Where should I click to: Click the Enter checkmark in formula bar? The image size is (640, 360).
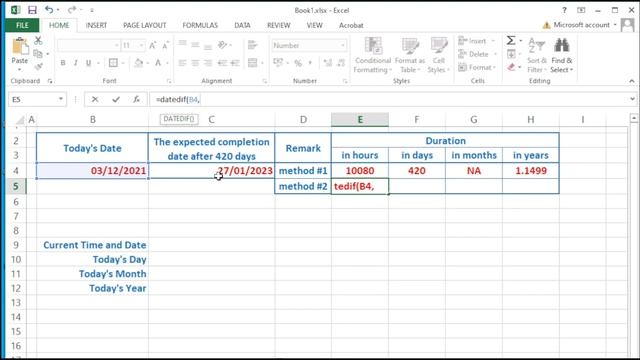click(116, 99)
